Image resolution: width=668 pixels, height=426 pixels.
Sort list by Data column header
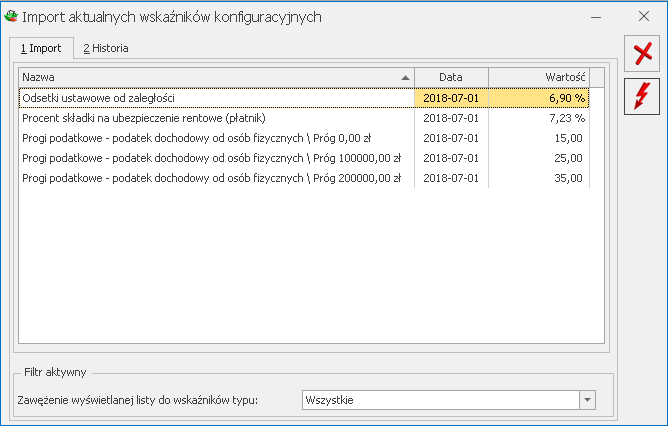tap(451, 78)
